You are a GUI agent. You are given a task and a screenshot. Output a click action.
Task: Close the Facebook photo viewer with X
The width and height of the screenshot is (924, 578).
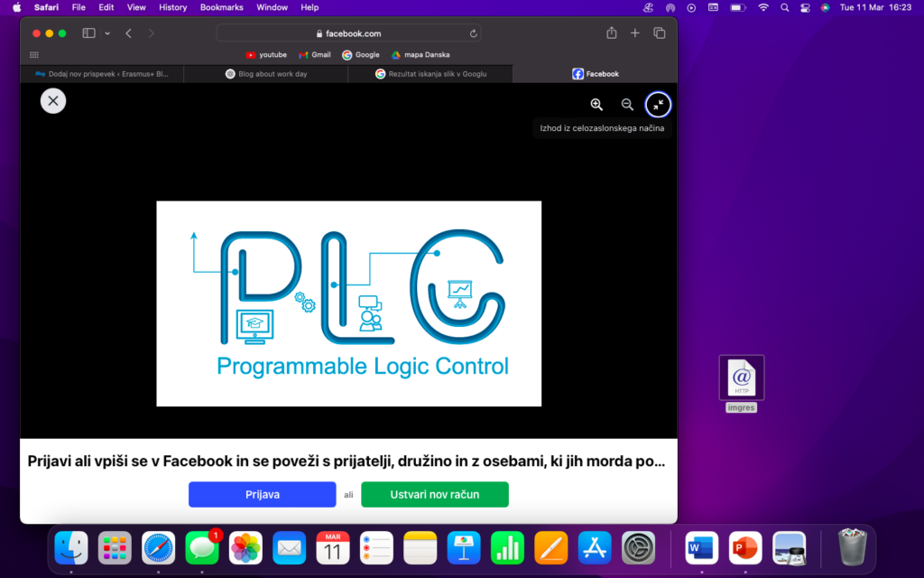tap(53, 100)
